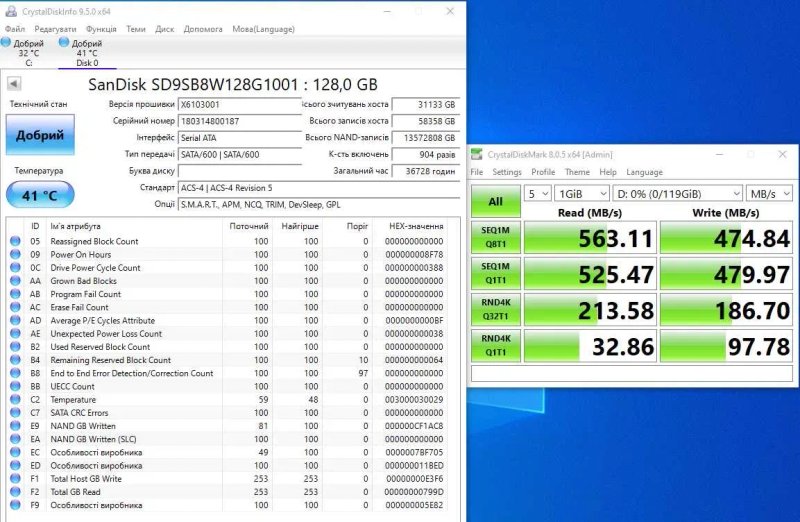The width and height of the screenshot is (800, 522).
Task: Click status orb for Used Reserved Block Count
Action: (15, 346)
